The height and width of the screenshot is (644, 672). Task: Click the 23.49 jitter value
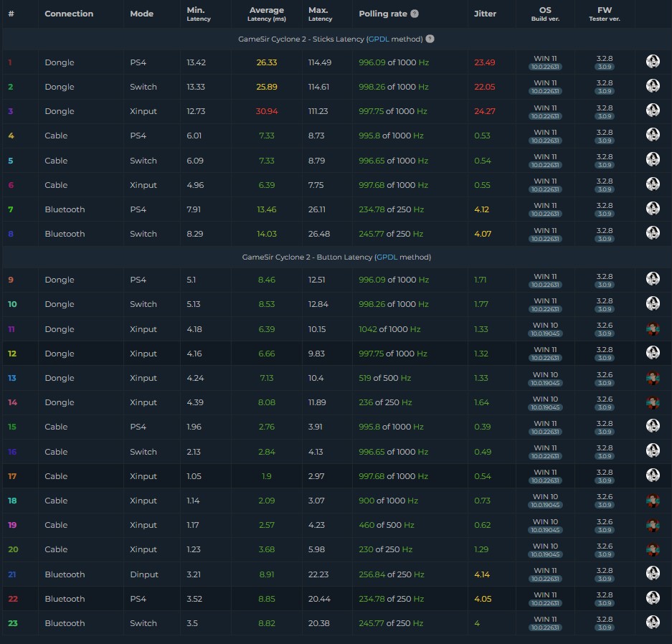coord(485,62)
